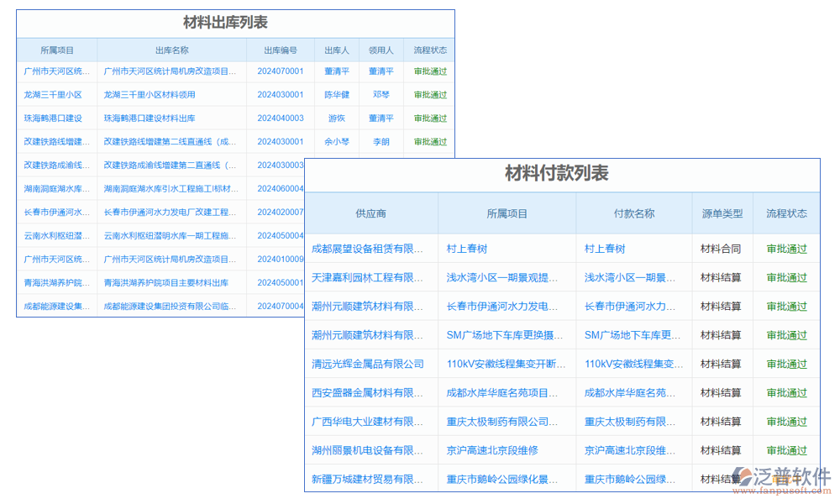Click 审批通过 for 新疆万城建材贸易 payment
The image size is (840, 504).
click(786, 479)
